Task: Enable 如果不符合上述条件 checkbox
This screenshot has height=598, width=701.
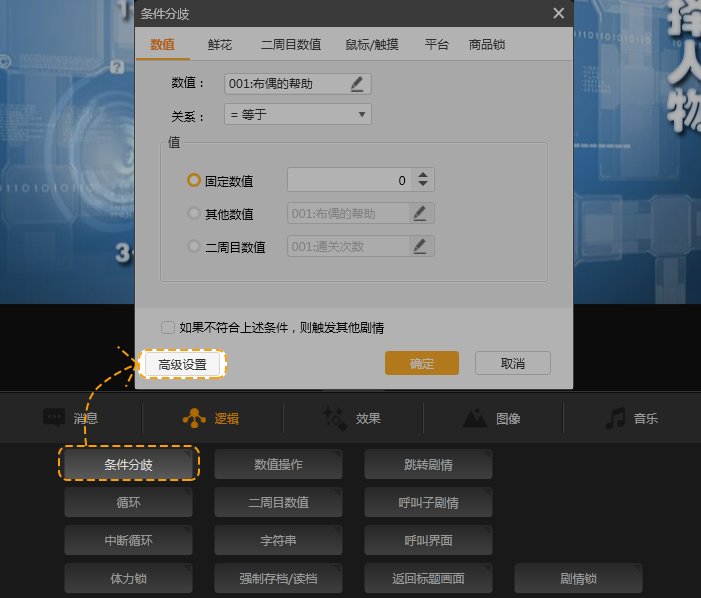Action: 168,327
